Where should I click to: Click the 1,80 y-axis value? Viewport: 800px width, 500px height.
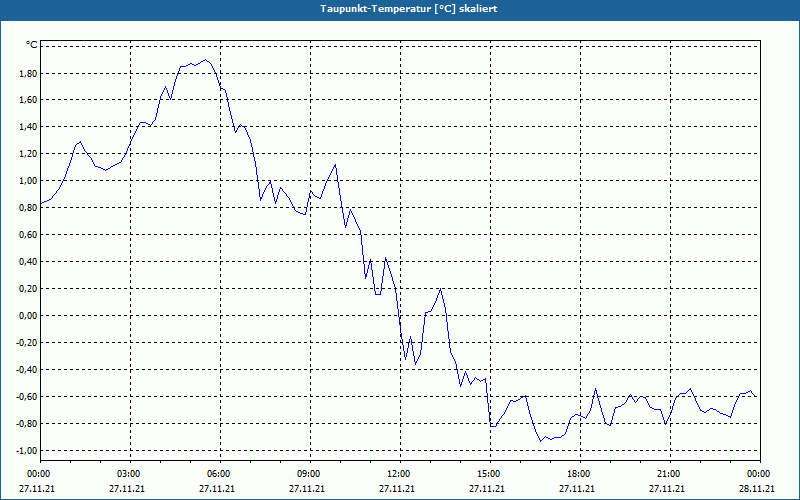[28, 73]
